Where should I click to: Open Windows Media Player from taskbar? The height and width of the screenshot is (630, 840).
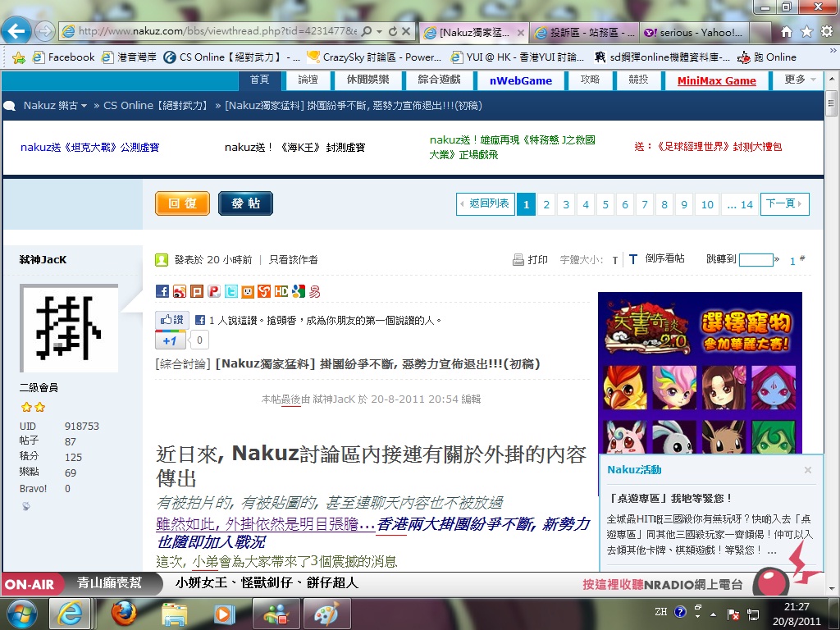pyautogui.click(x=225, y=614)
